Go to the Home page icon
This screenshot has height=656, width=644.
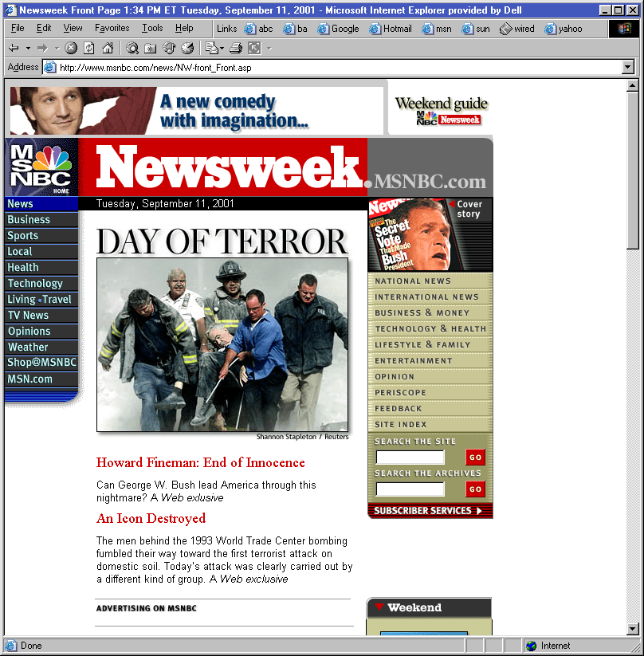click(x=108, y=49)
